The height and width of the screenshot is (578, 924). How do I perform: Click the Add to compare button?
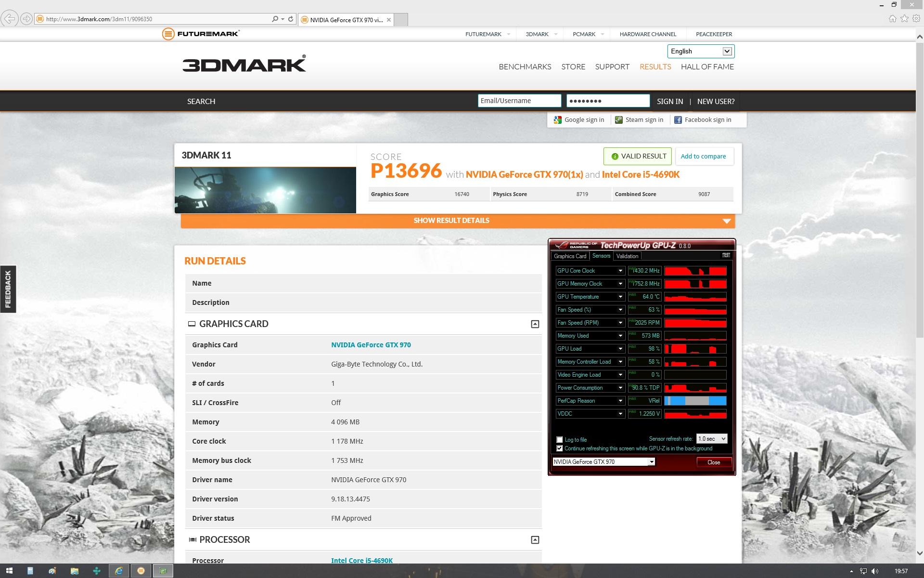[x=703, y=157]
